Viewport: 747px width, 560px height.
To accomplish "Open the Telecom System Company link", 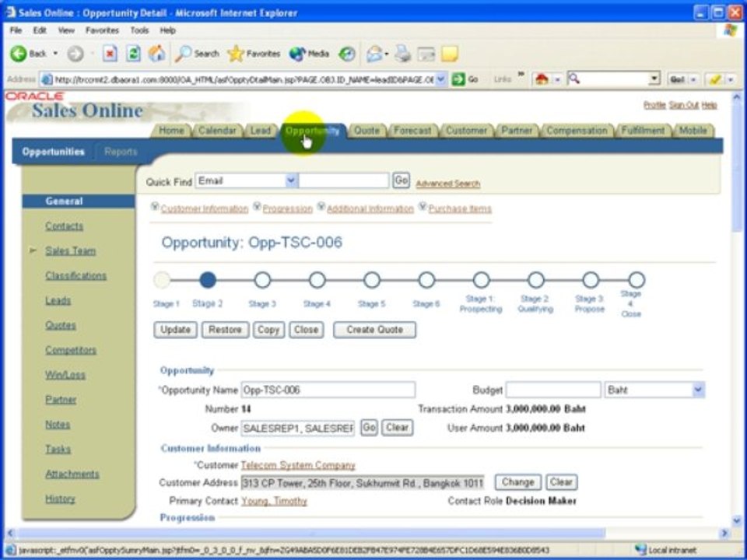I will (298, 465).
